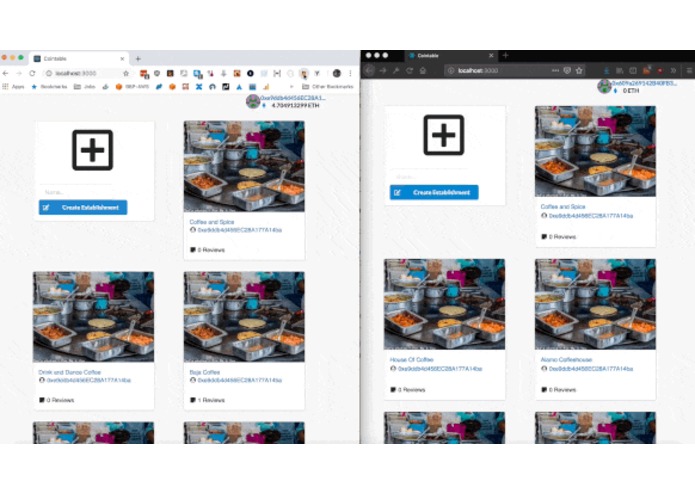The image size is (695, 494).
Task: Open Coffee and Spice link in Firefox
Action: 562,206
